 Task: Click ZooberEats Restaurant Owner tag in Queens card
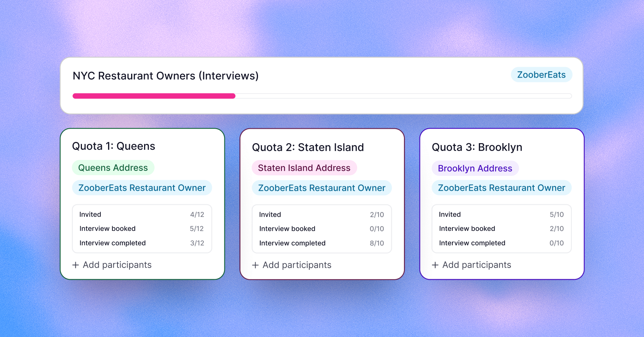coord(142,188)
